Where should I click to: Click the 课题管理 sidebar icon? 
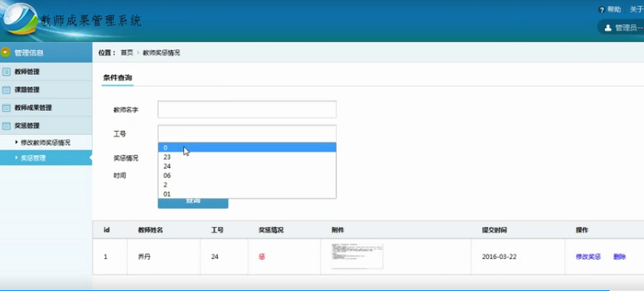pyautogui.click(x=6, y=90)
